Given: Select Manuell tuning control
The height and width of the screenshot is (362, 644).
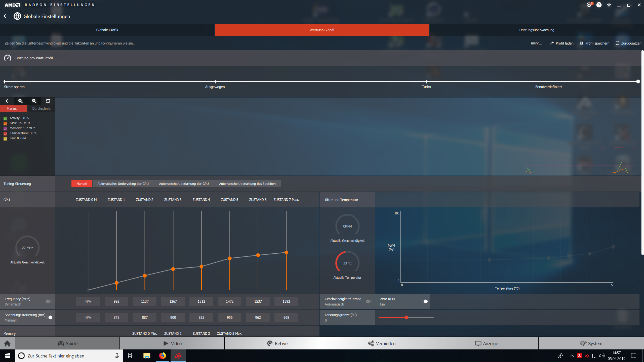Looking at the screenshot, I should 82,184.
